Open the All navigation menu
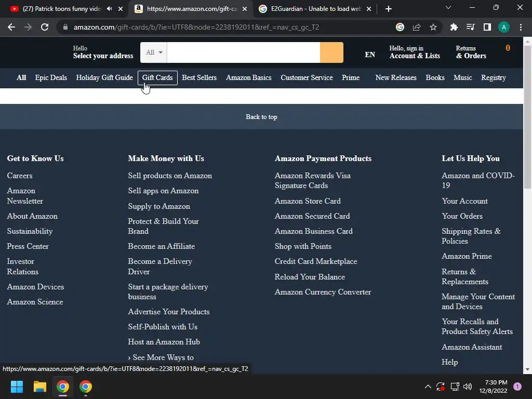Image resolution: width=532 pixels, height=399 pixels. 21,78
